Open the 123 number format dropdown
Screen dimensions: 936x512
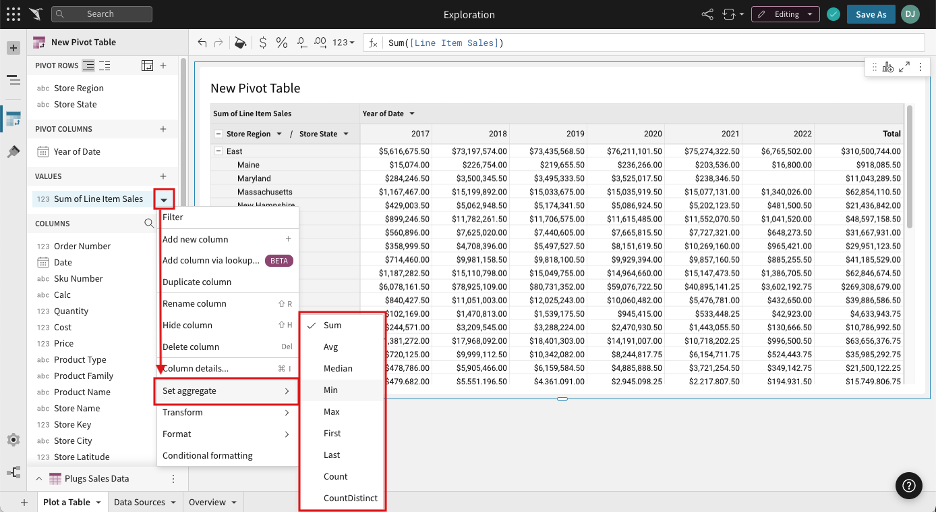pyautogui.click(x=344, y=43)
